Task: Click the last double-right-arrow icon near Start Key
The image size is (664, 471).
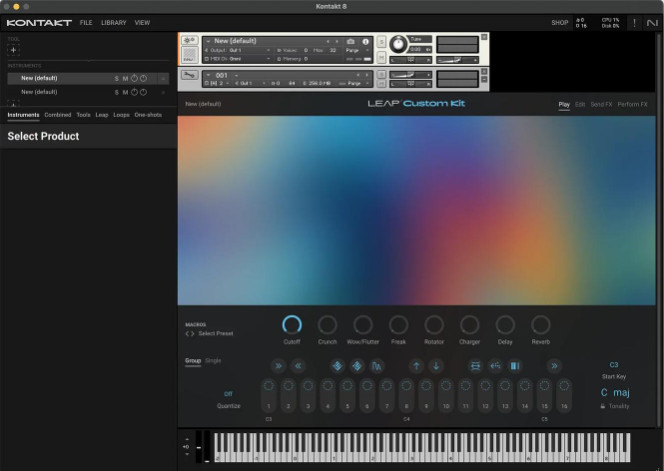Action: [554, 366]
